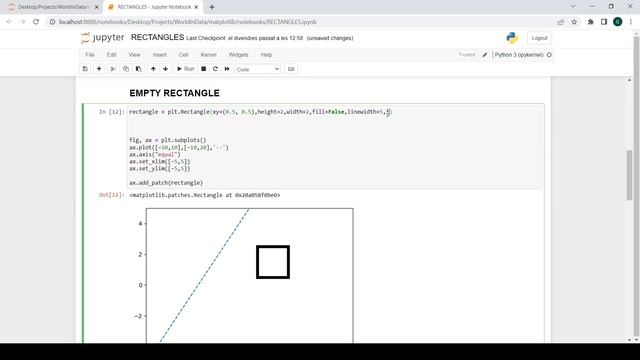The width and height of the screenshot is (640, 360).
Task: Click the Last Checkpoint status text
Action: click(x=244, y=38)
